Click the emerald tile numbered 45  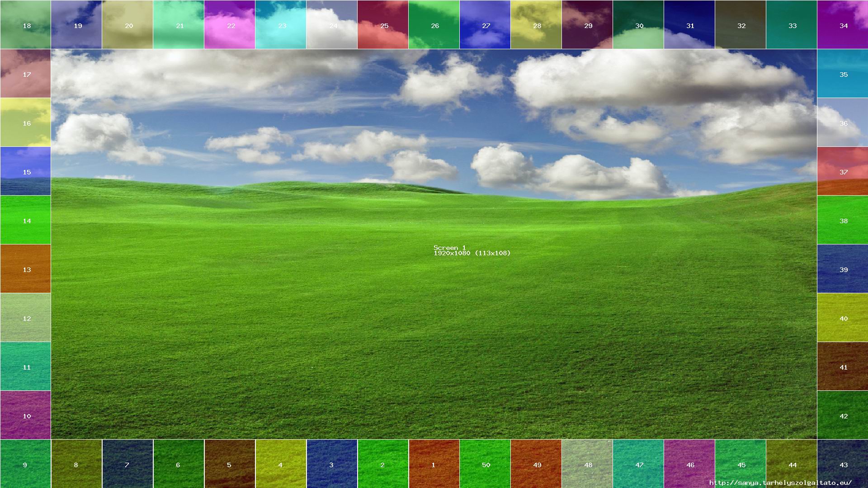click(x=741, y=464)
